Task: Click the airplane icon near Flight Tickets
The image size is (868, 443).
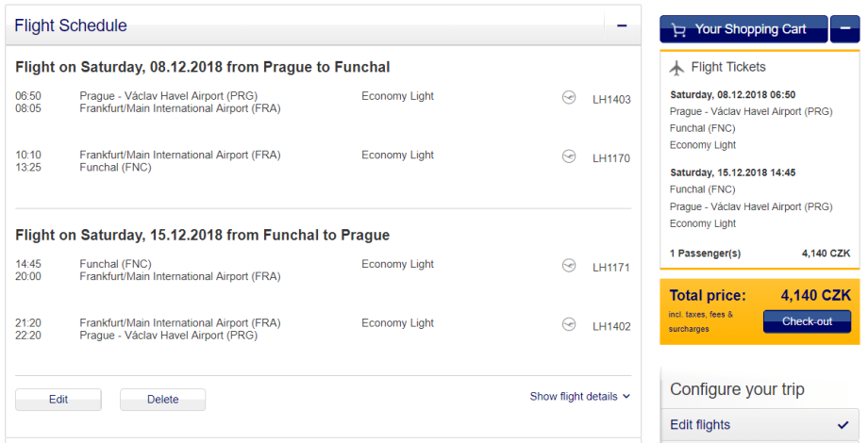Action: [676, 68]
